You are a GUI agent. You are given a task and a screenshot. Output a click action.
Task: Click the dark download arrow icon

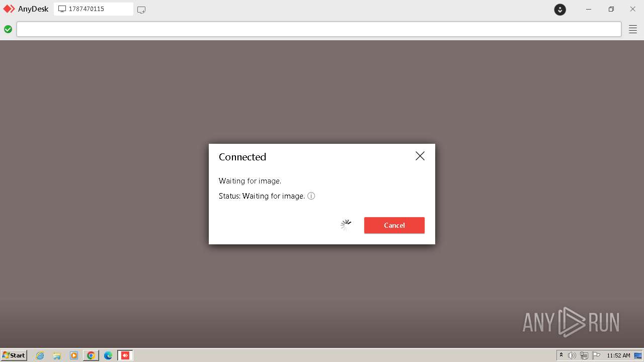point(560,9)
